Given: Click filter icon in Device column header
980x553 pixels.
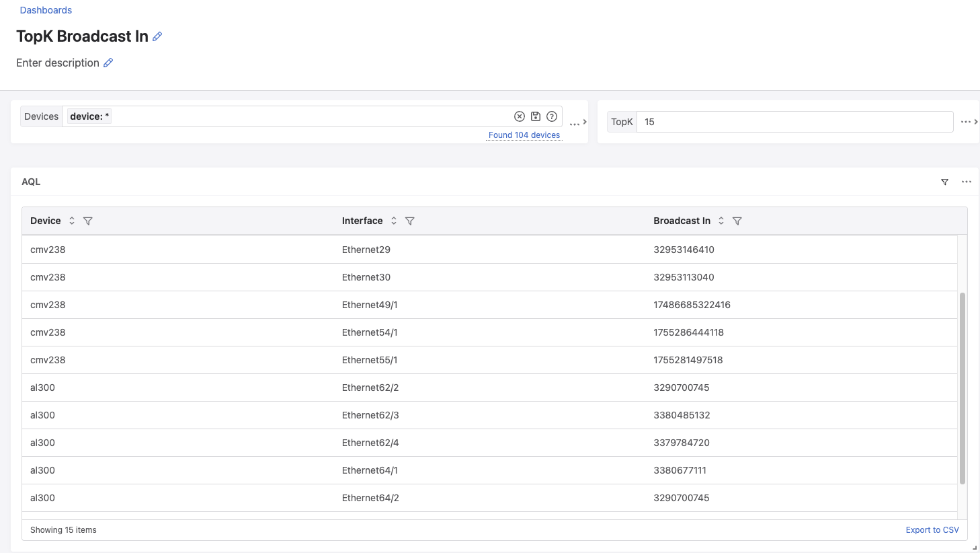Looking at the screenshot, I should pos(88,221).
